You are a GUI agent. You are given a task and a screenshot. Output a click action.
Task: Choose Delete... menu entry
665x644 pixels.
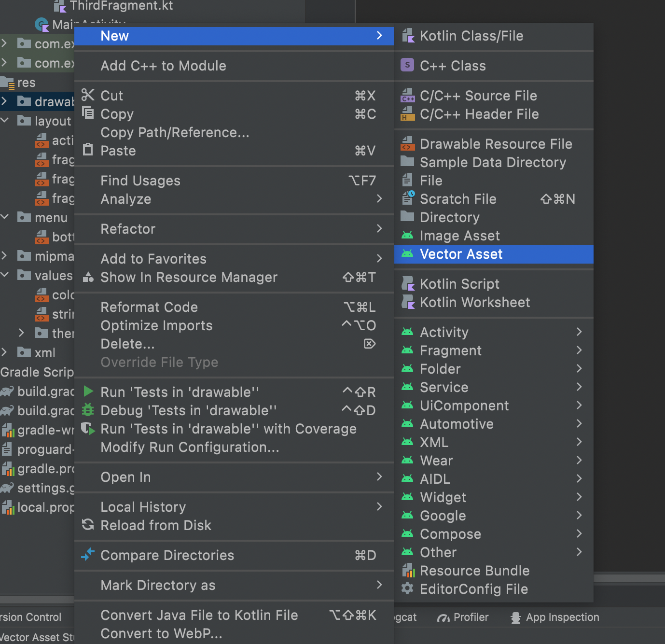[234, 344]
